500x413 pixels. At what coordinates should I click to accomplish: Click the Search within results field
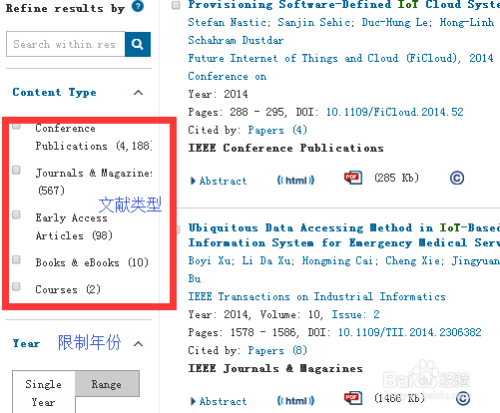tap(66, 44)
